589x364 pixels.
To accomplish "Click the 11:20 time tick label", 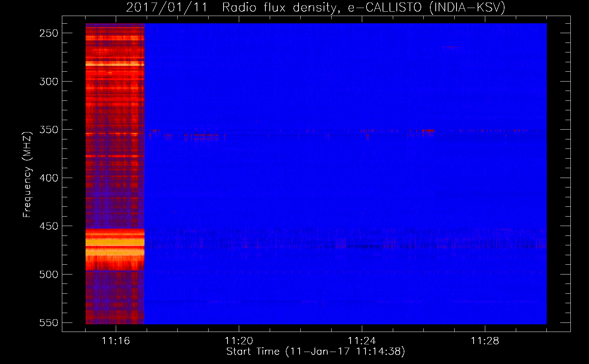I will tap(239, 341).
